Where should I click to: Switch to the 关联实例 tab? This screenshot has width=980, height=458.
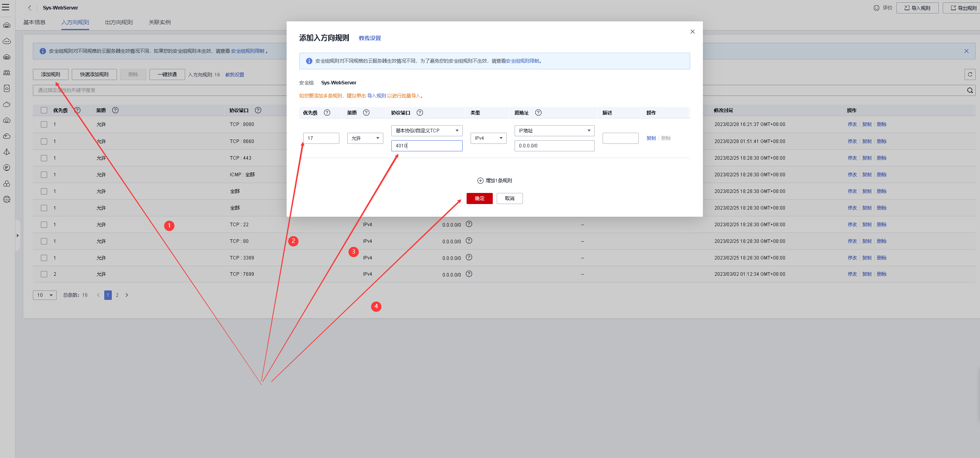click(x=159, y=22)
